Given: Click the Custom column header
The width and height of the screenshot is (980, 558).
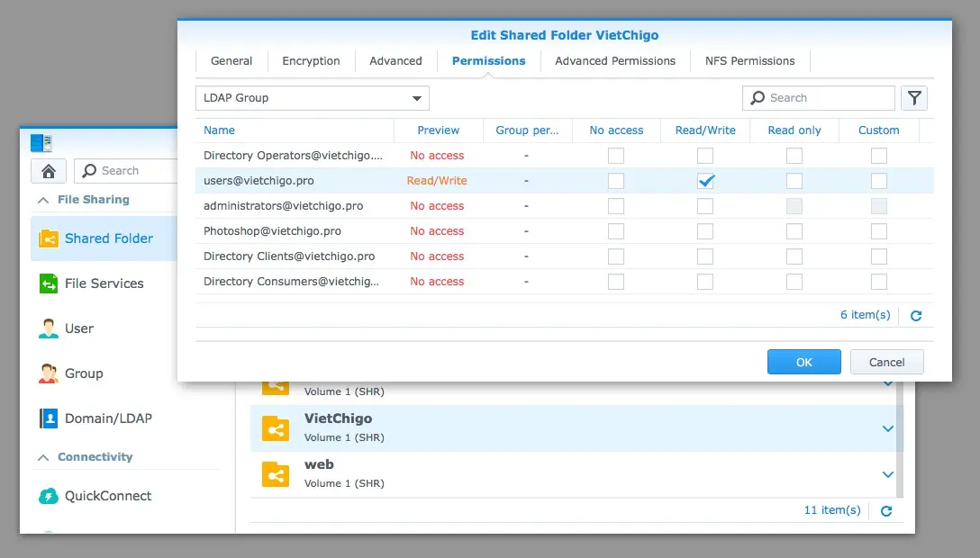Looking at the screenshot, I should (879, 130).
